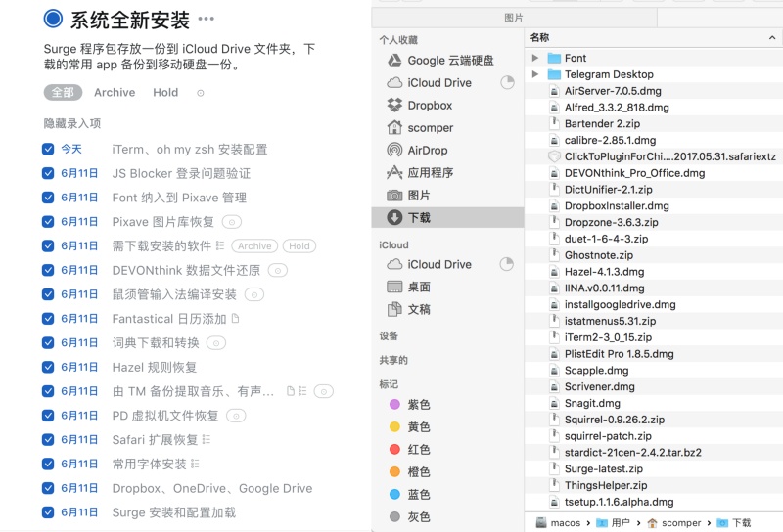Select the Hazel-4.1.3.dmg file
The width and height of the screenshot is (783, 532).
point(604,272)
